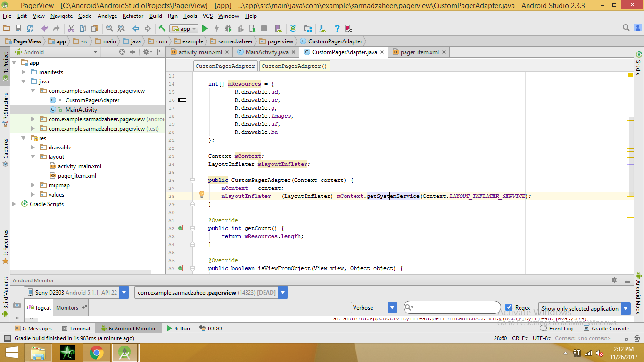
Task: Click the Synchronize refresh icon
Action: click(x=30, y=29)
